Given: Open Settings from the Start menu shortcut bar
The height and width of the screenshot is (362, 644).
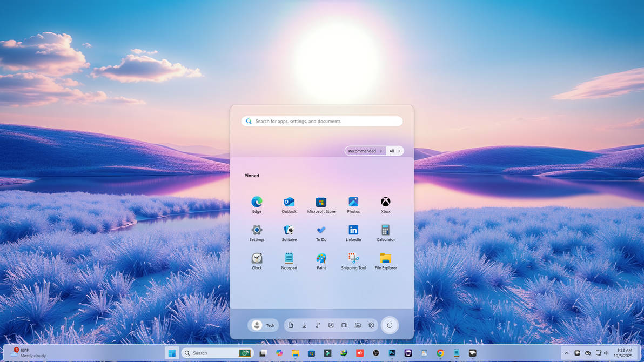Looking at the screenshot, I should [x=371, y=325].
